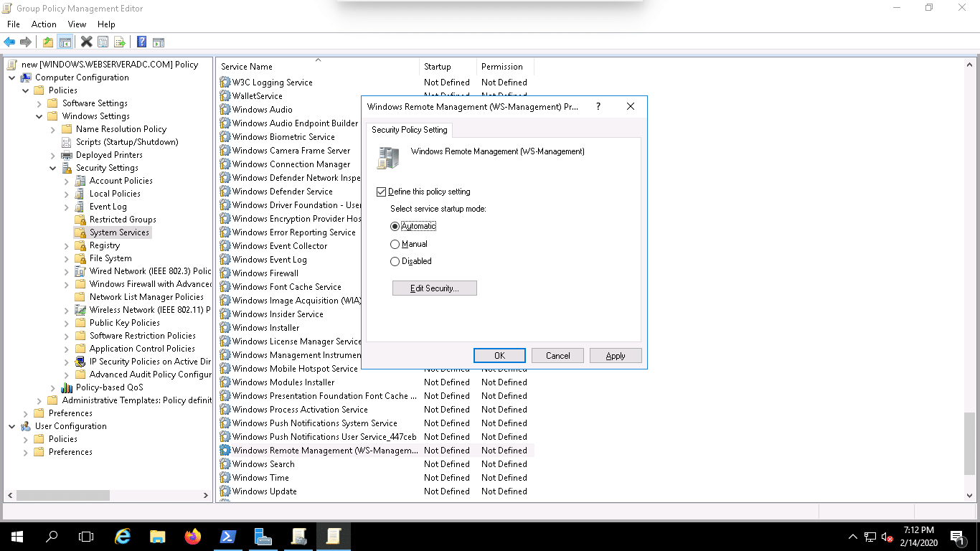980x551 pixels.
Task: Click OK in the WS-Management dialog
Action: pos(500,356)
